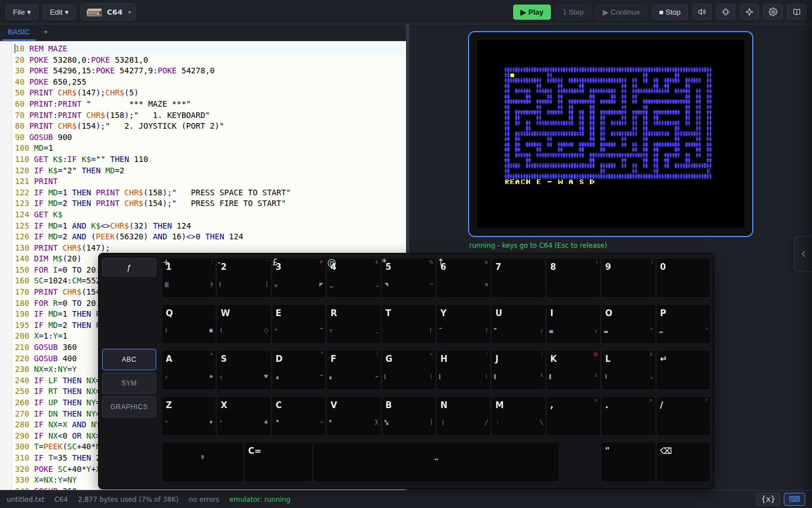This screenshot has width=812, height=508.
Task: Open the book icon panel
Action: pos(797,12)
